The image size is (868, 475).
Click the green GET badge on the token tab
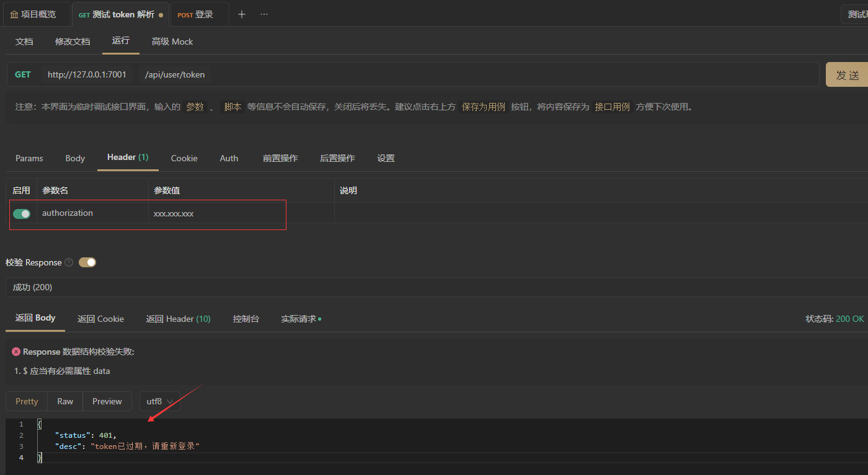pyautogui.click(x=84, y=14)
